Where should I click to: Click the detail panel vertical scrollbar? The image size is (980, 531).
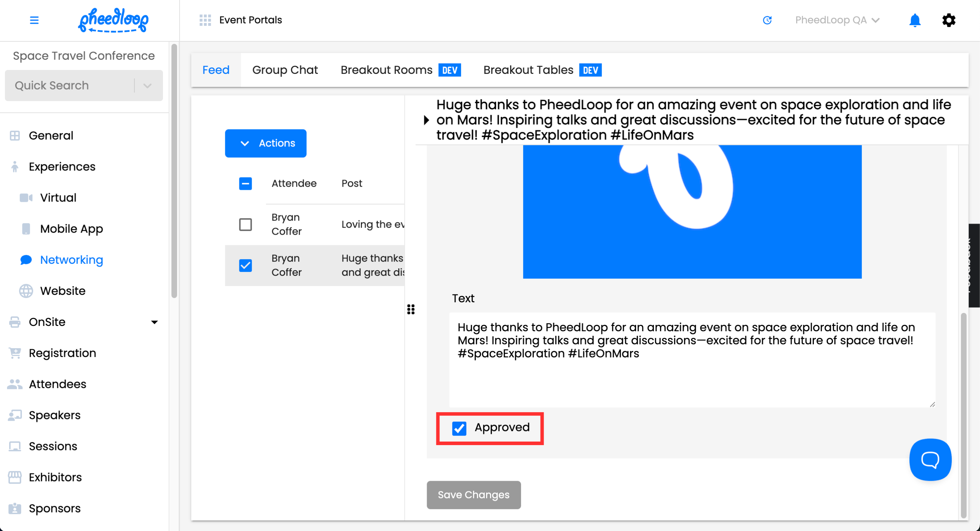click(x=963, y=415)
